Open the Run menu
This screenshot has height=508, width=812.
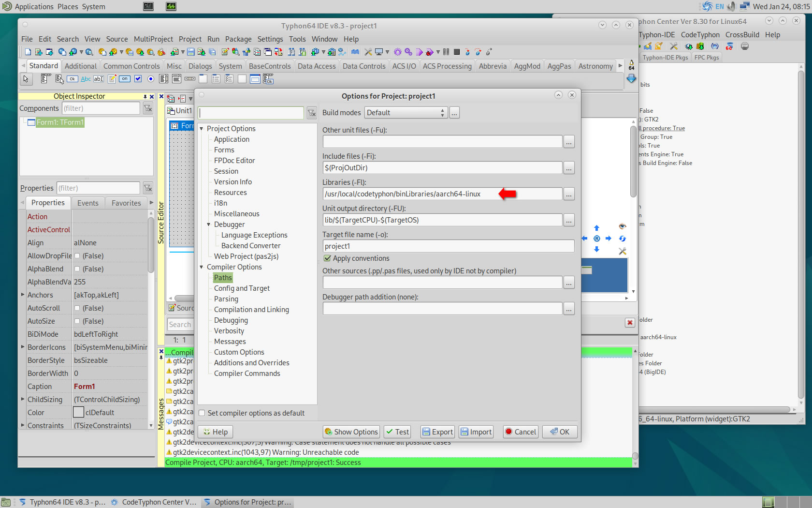(213, 39)
